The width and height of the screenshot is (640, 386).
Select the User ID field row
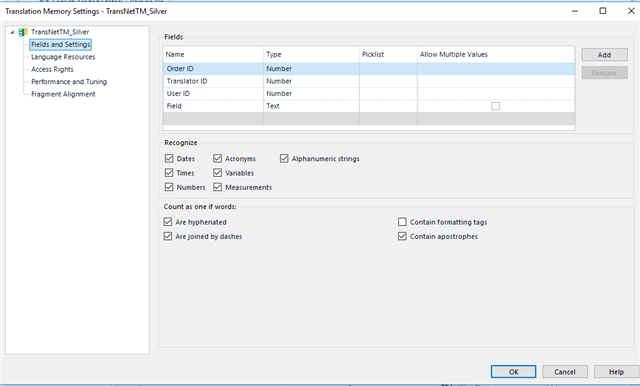point(369,93)
